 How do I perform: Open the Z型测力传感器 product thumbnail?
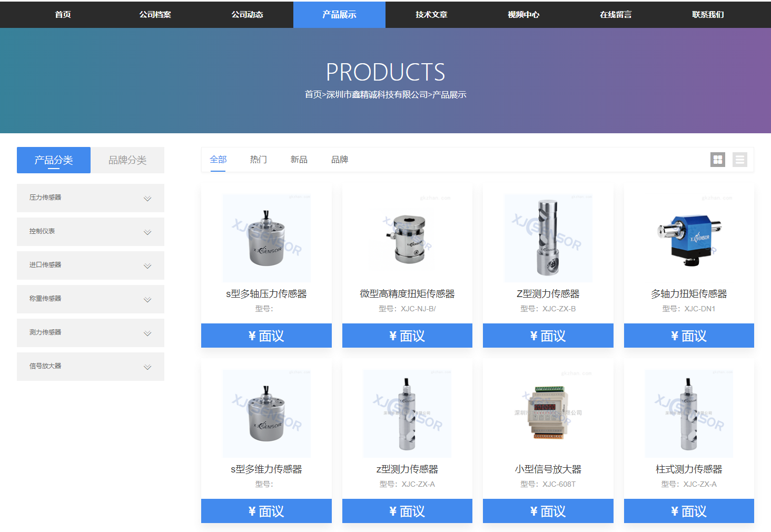point(548,238)
